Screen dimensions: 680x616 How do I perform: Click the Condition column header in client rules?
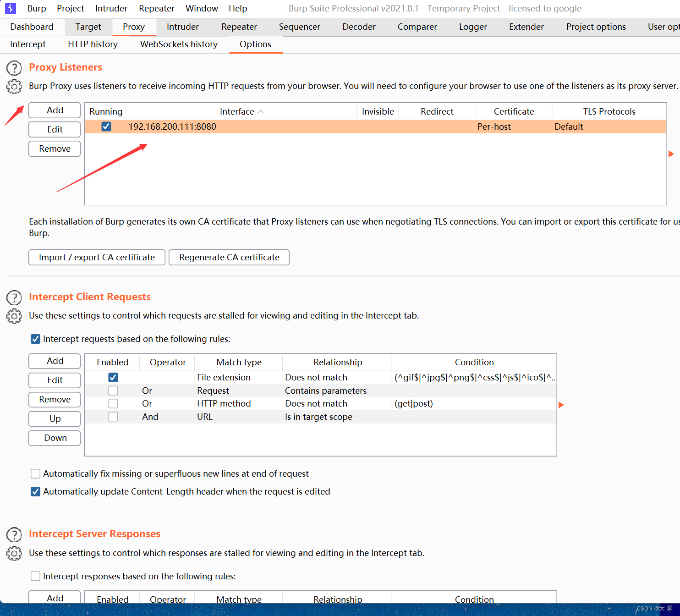(x=474, y=362)
